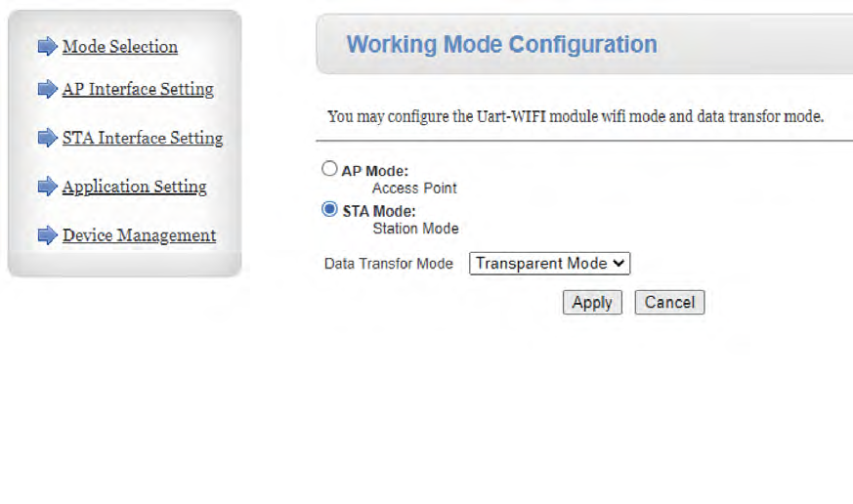Select the AP Mode radio button

(329, 169)
